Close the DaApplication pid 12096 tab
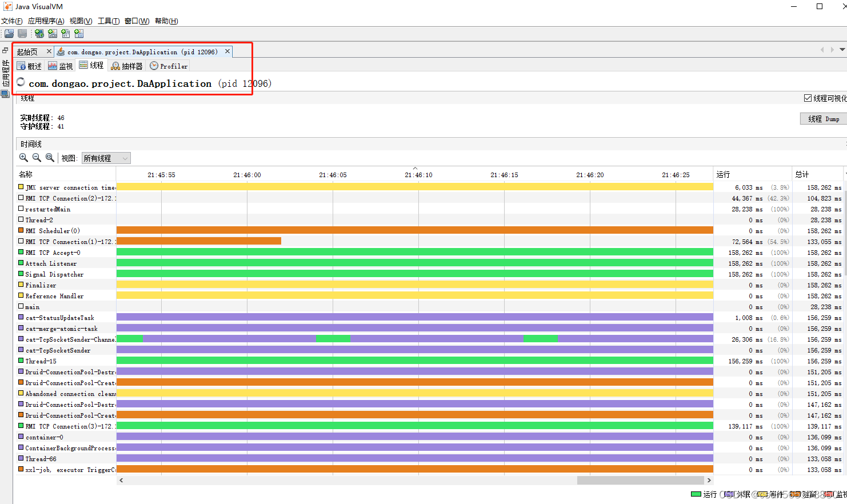Viewport: 847px width, 504px height. pyautogui.click(x=227, y=51)
